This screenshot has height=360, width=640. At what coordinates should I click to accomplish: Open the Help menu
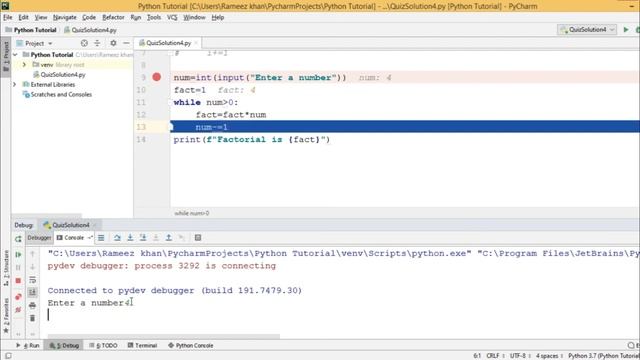[x=218, y=17]
